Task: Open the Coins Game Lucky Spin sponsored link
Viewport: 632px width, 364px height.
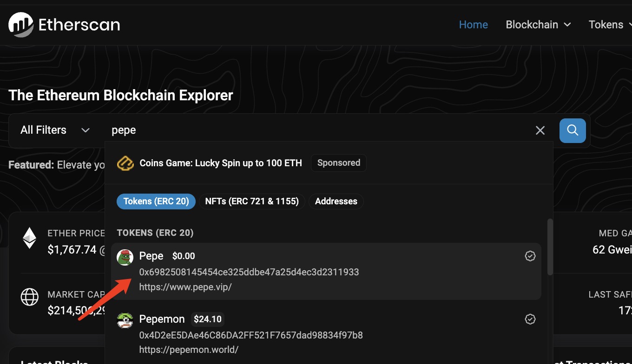Action: [221, 163]
